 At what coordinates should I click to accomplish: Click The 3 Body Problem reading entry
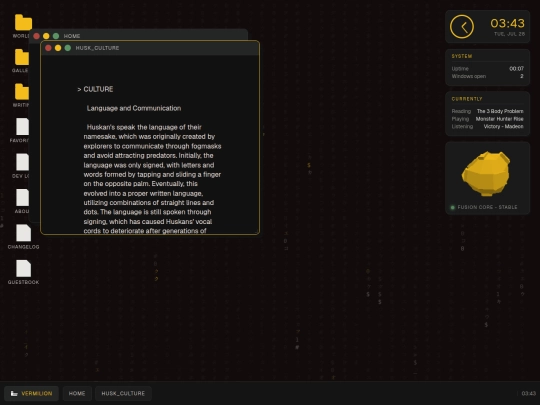click(500, 111)
